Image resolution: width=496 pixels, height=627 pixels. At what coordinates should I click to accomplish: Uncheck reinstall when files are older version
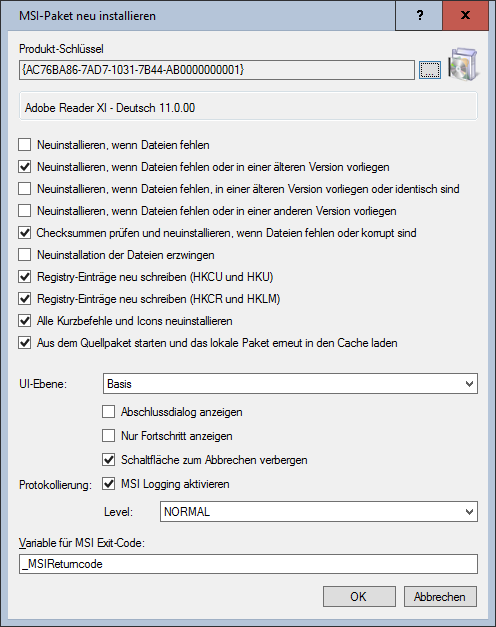[x=25, y=167]
